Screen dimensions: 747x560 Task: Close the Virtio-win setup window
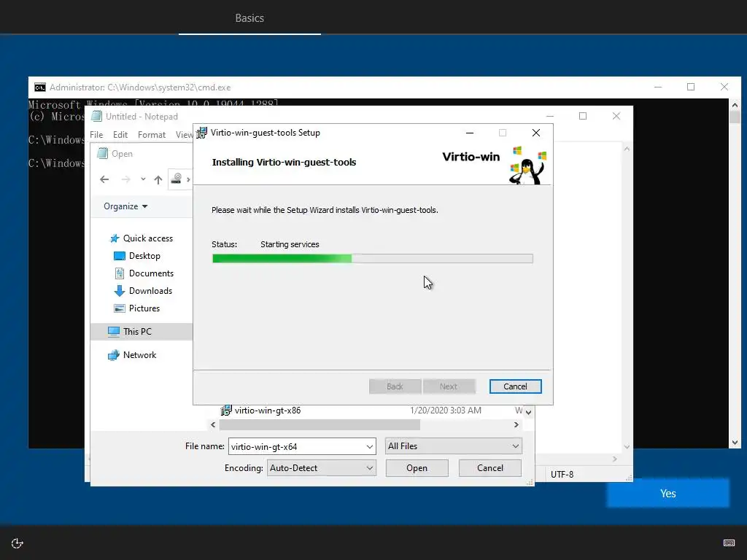[536, 133]
